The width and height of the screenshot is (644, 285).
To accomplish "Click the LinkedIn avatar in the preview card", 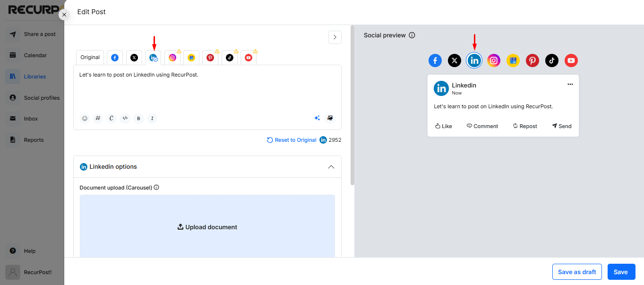I will 441,88.
